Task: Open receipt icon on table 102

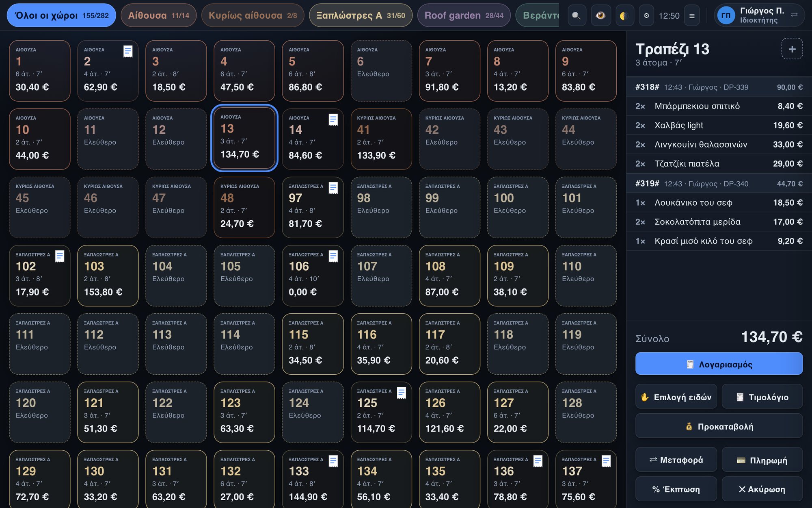Action: coord(60,256)
